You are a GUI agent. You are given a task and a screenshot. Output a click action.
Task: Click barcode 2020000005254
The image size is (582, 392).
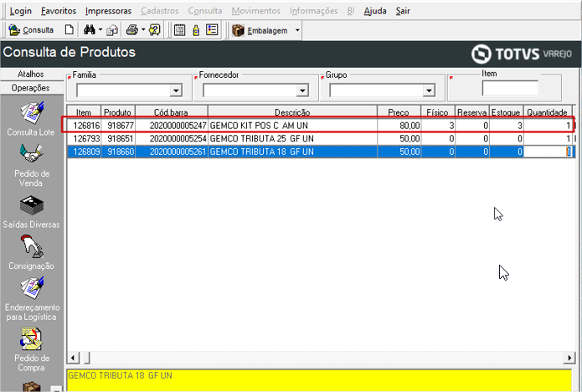tap(178, 139)
